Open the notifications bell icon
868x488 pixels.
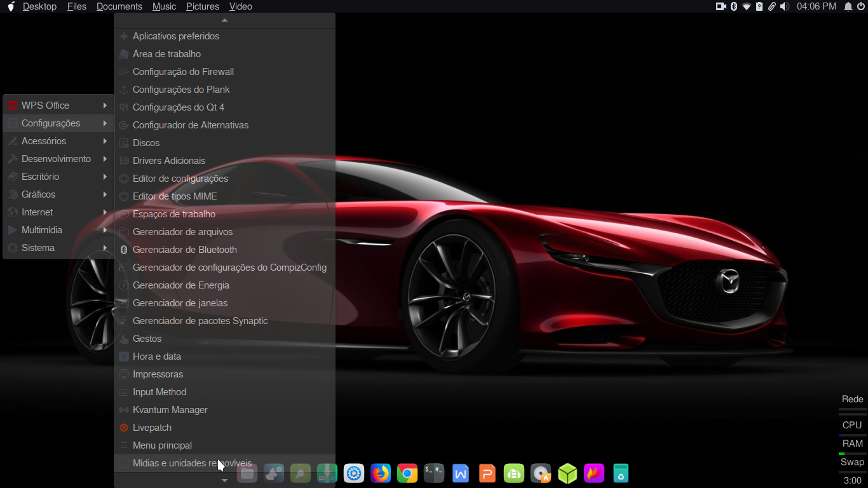point(848,6)
